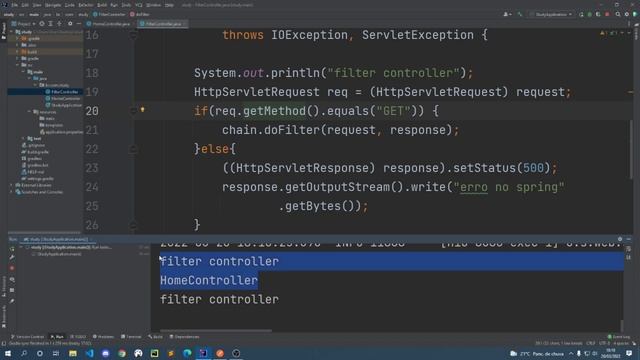Select application.properties in project tree

click(61, 132)
